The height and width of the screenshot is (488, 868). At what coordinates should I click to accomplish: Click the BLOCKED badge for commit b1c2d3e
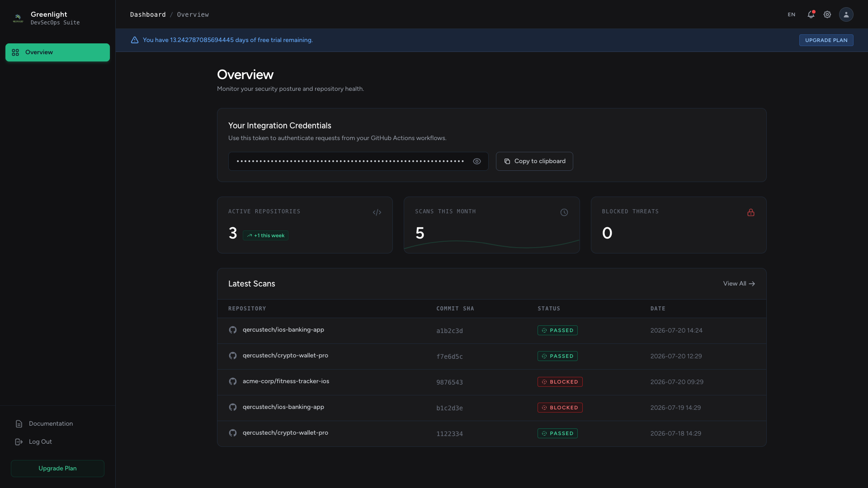click(x=560, y=408)
